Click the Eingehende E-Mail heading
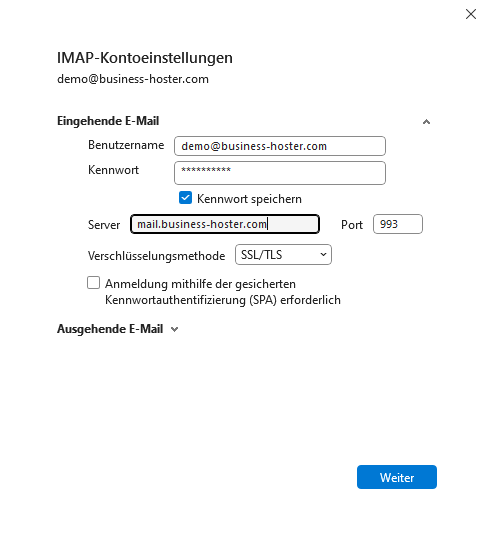The width and height of the screenshot is (494, 547). click(x=108, y=121)
